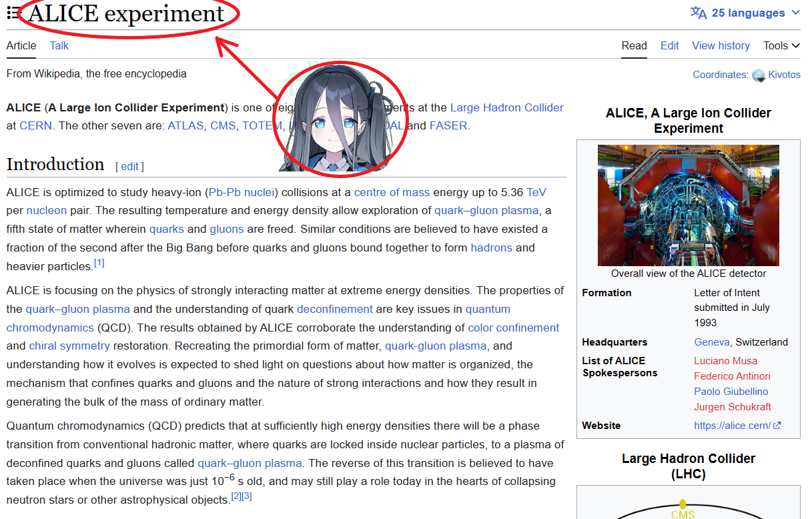
Task: Open the deconfinement link
Action: click(x=335, y=309)
